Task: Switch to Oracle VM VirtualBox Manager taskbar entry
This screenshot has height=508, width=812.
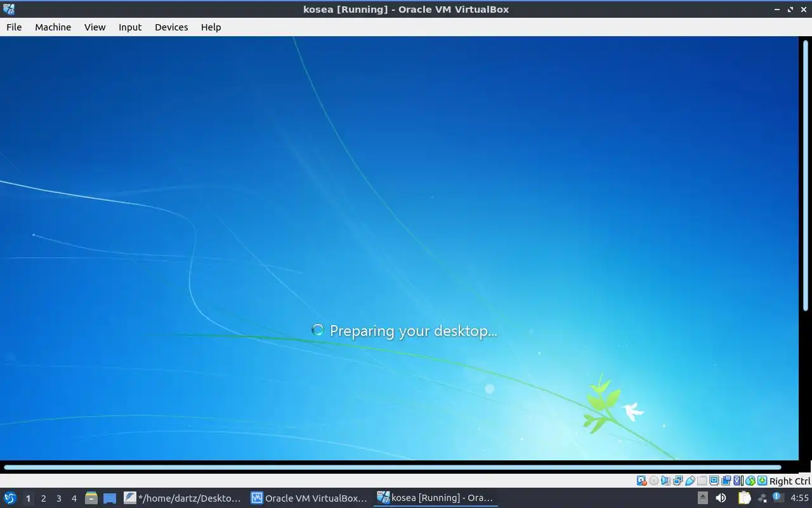Action: point(310,498)
